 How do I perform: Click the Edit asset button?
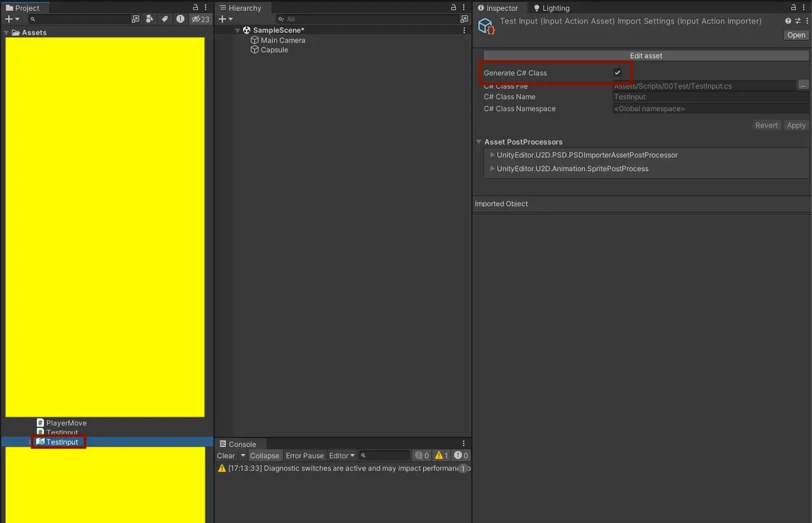click(x=646, y=56)
